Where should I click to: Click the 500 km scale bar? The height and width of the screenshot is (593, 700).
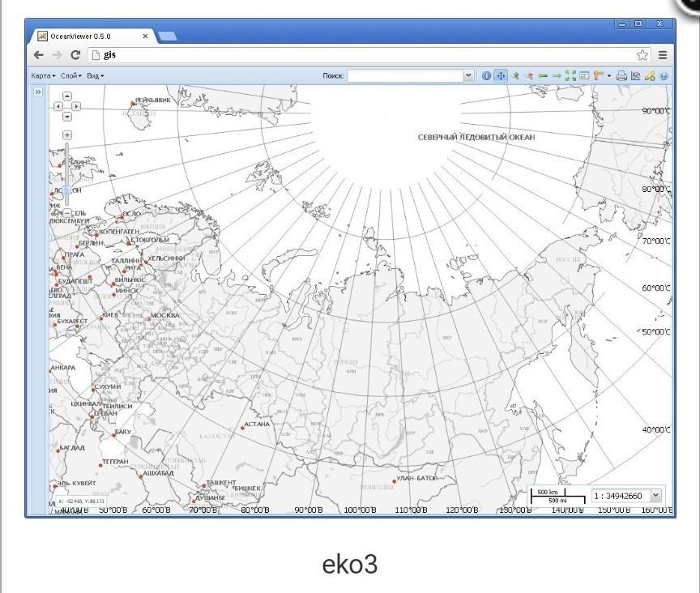548,492
